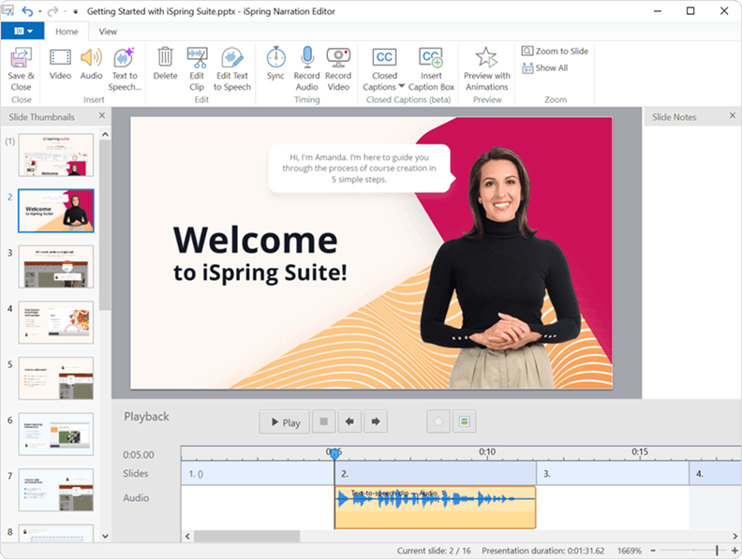The width and height of the screenshot is (742, 560).
Task: Click the 1669% zoom value
Action: [629, 551]
